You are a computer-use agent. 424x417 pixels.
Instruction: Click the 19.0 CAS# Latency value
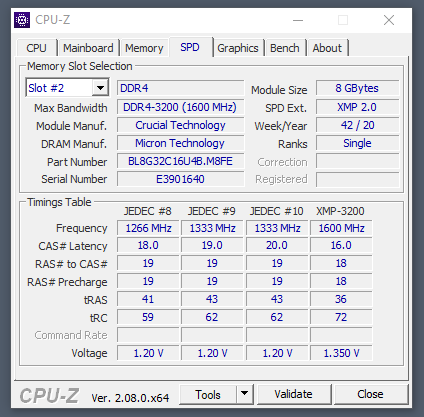click(212, 245)
